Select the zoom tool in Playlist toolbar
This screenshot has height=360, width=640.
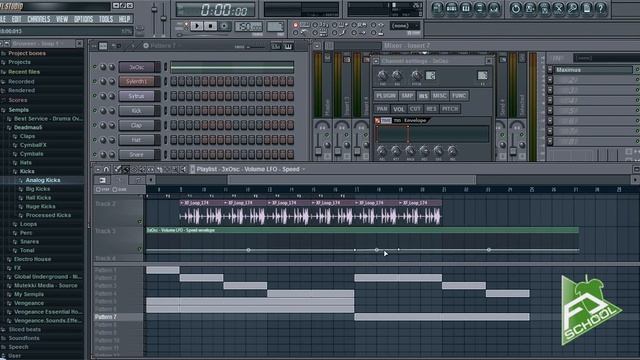175,169
